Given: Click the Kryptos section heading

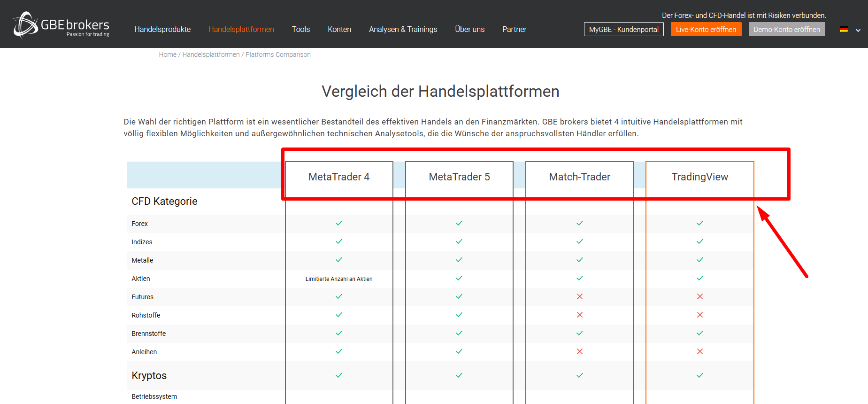Looking at the screenshot, I should point(149,376).
